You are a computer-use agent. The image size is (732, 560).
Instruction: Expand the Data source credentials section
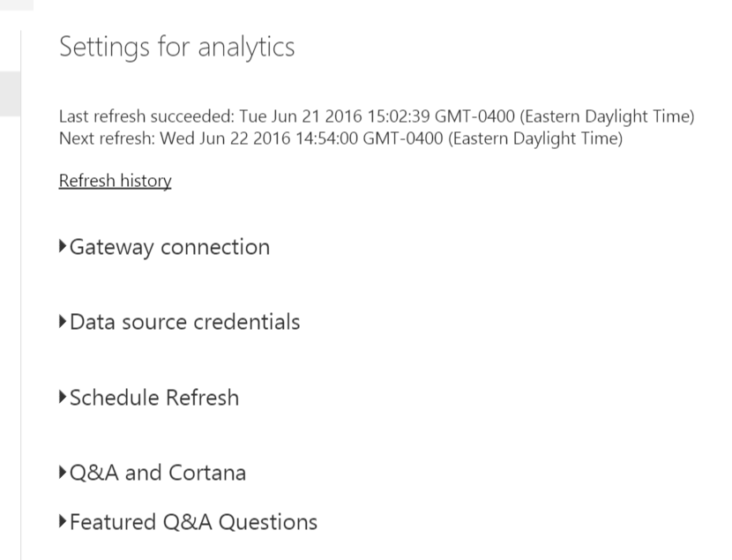click(183, 322)
